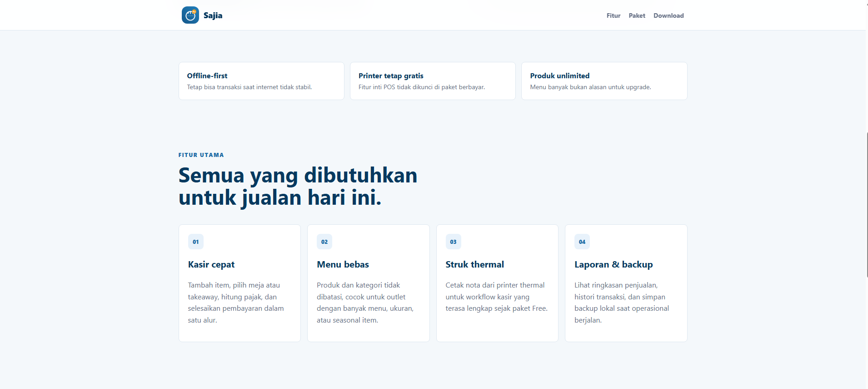Click the Menu bebas heading
Image resolution: width=868 pixels, height=389 pixels.
343,264
